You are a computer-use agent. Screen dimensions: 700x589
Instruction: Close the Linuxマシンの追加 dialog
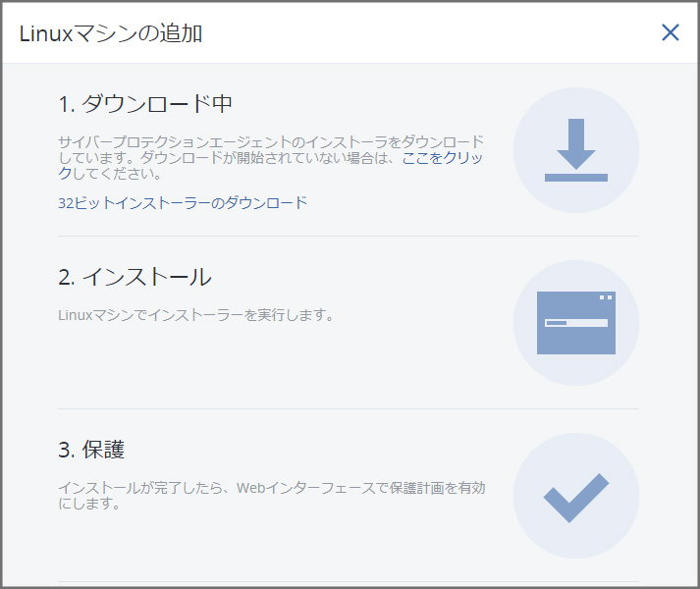pyautogui.click(x=671, y=32)
